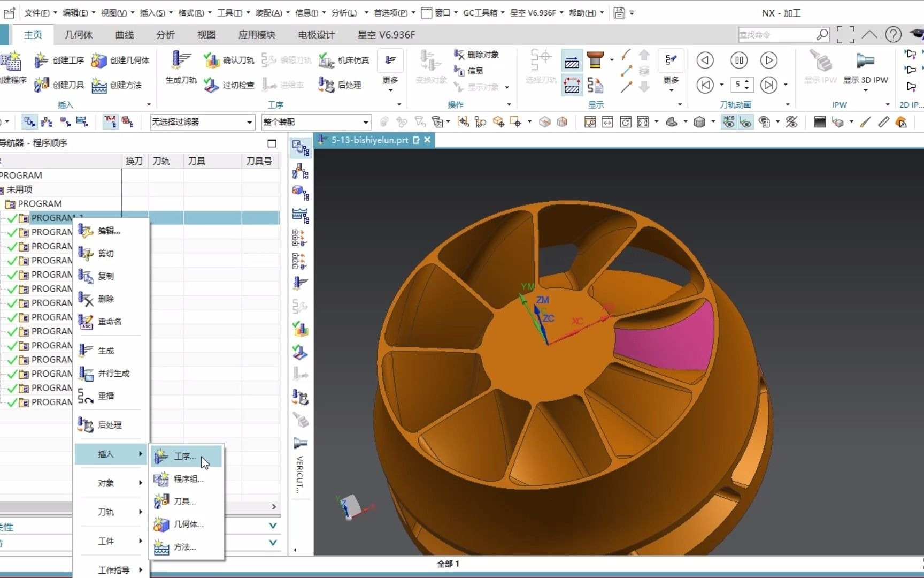Choose Program Group (程序组...) in submenu
924x578 pixels.
(x=186, y=478)
